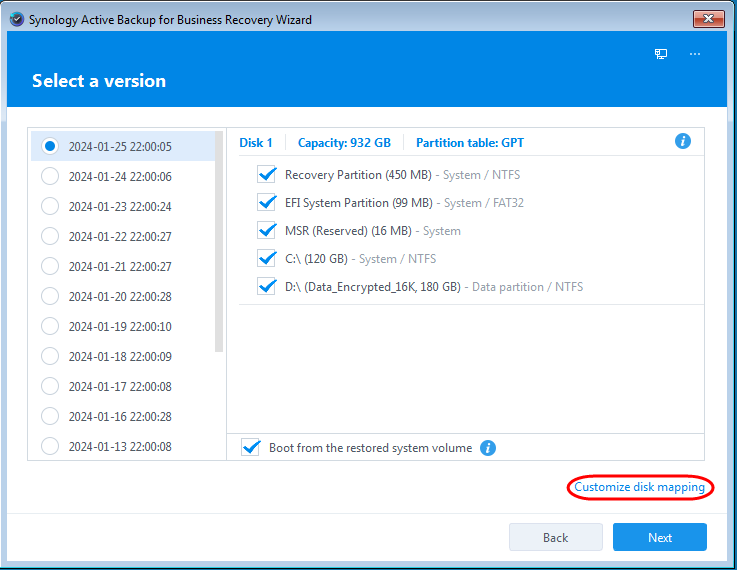
Task: Click the Disk 1 info icon
Action: point(682,141)
